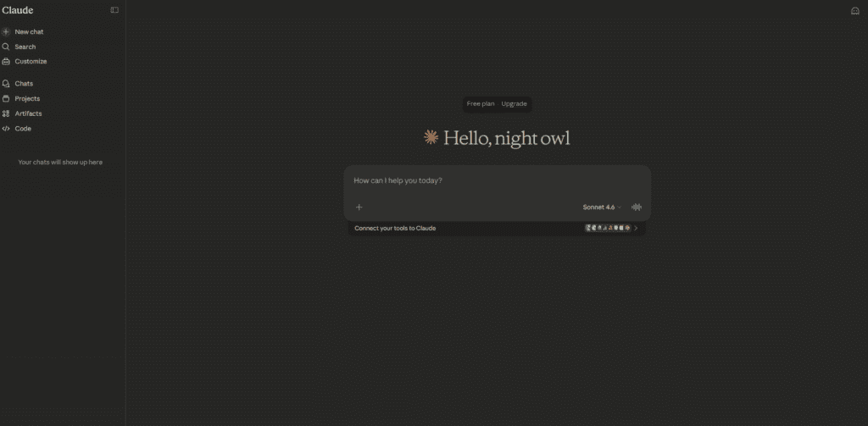Start voice mode with waveform icon
Image resolution: width=868 pixels, height=426 pixels.
pyautogui.click(x=637, y=207)
